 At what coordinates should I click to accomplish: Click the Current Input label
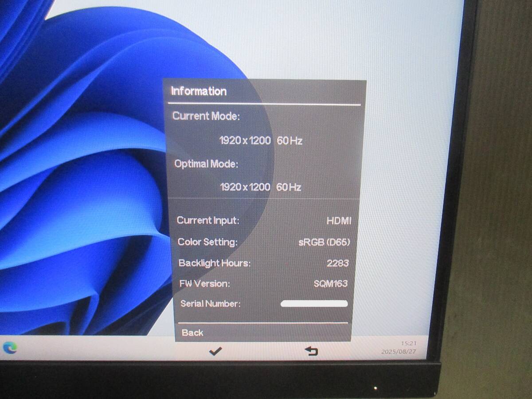pyautogui.click(x=208, y=220)
